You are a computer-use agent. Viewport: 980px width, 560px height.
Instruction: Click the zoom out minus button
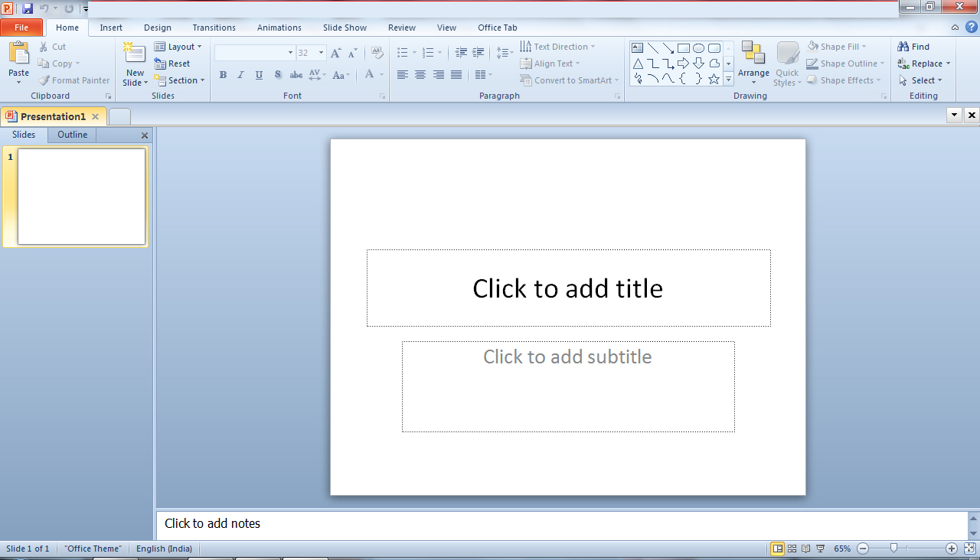tap(863, 549)
